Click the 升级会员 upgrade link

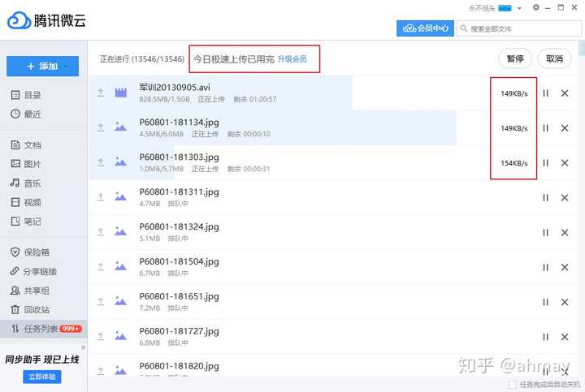point(292,59)
